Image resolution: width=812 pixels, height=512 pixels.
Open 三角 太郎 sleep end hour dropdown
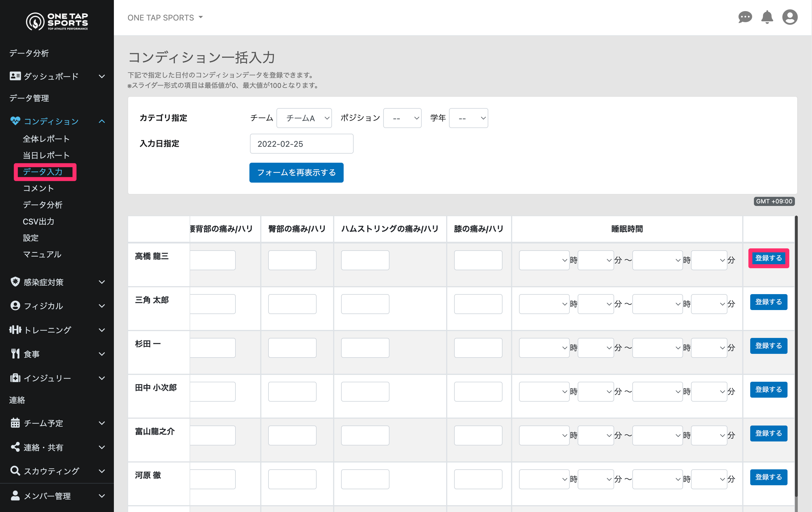tap(657, 304)
